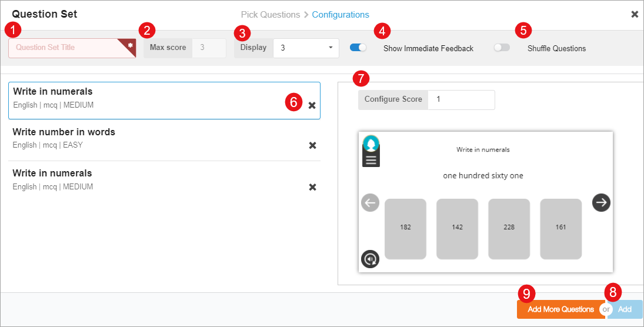Viewport: 644px width, 327px height.
Task: Choose answer option 161 in preview
Action: tap(560, 228)
